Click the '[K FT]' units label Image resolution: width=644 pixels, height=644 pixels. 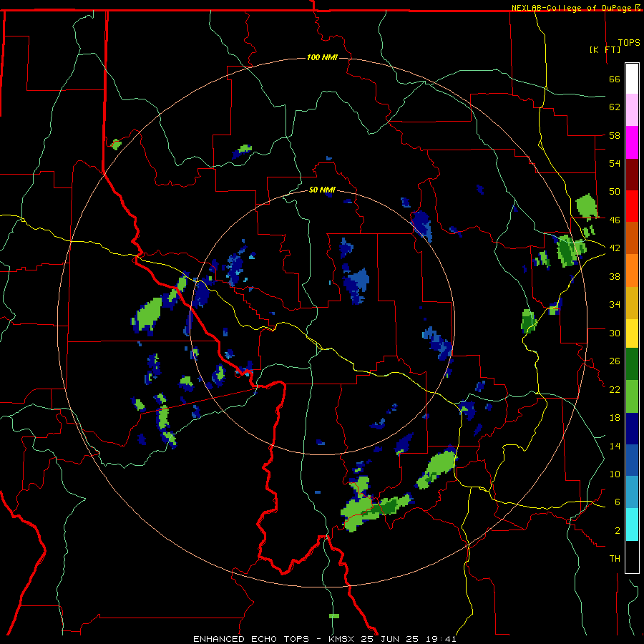(x=605, y=49)
